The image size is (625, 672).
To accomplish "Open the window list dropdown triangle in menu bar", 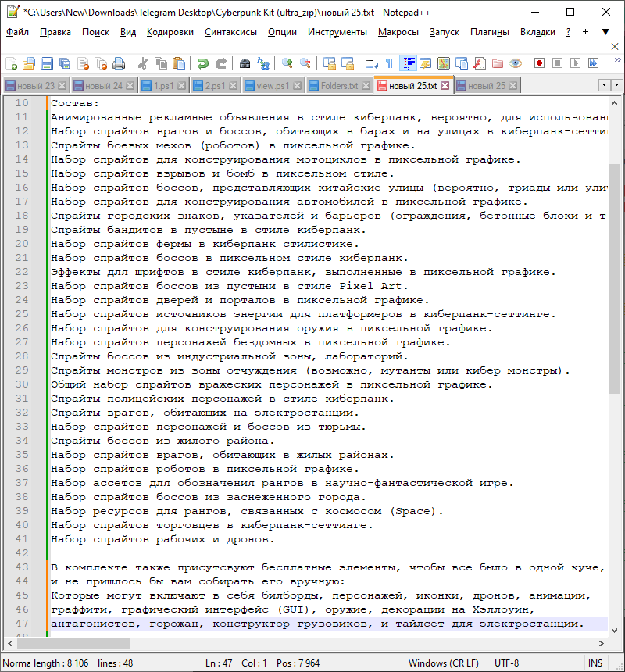I will click(x=605, y=32).
